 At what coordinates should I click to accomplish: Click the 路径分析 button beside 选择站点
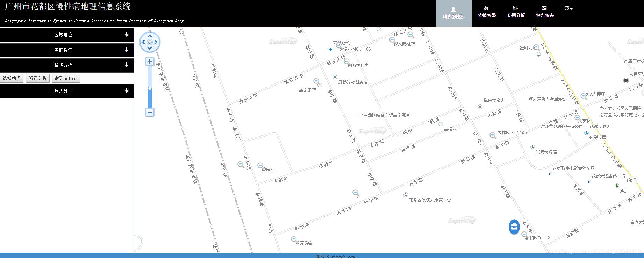coord(37,78)
